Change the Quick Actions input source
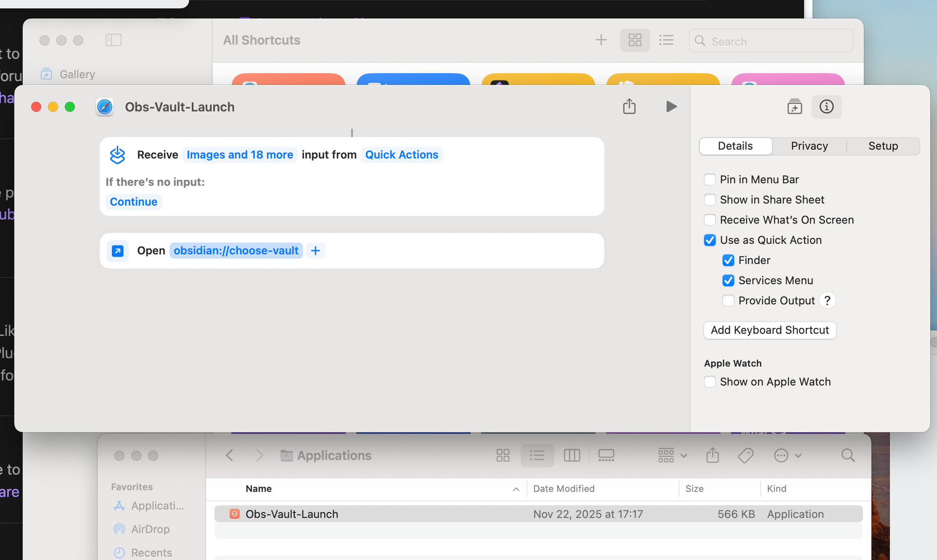Screen dimensions: 937x560 coord(402,155)
